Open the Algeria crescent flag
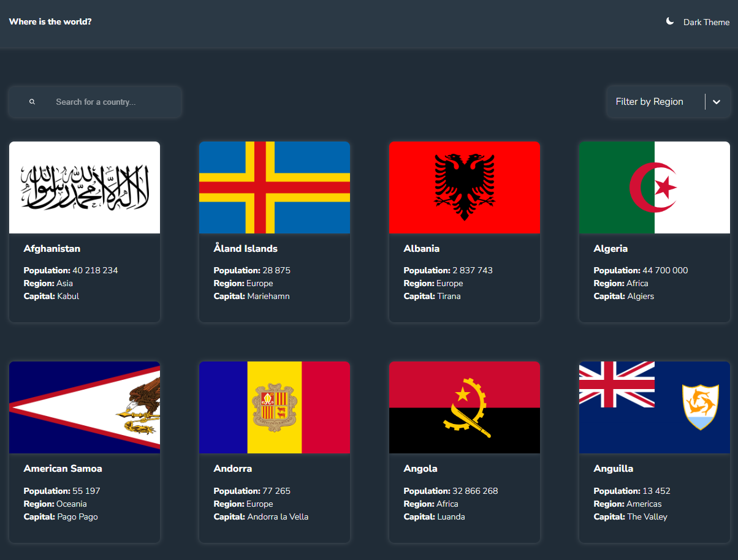This screenshot has height=560, width=738. (655, 187)
